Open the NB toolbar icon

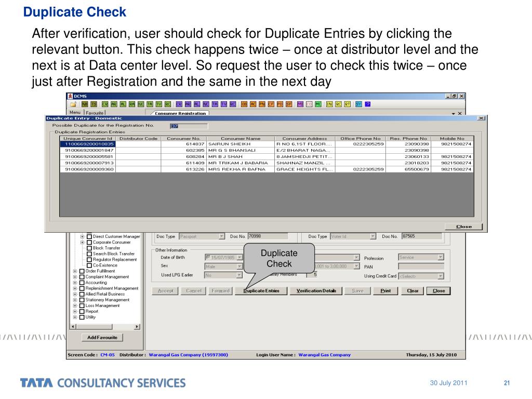click(85, 104)
